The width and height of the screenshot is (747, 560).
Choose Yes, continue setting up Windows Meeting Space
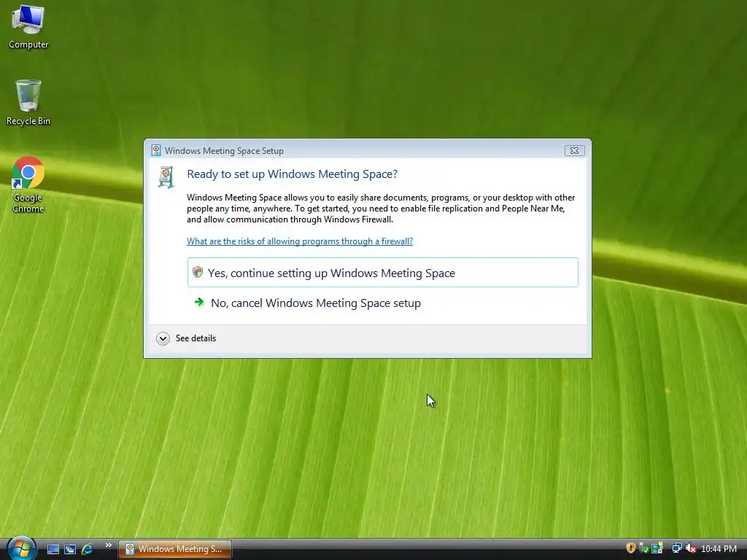(x=382, y=273)
